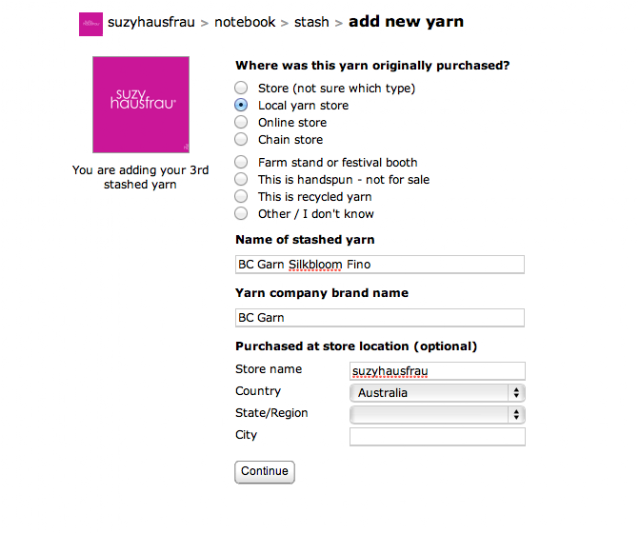640x534 pixels.
Task: Click the Store name input field
Action: 437,371
